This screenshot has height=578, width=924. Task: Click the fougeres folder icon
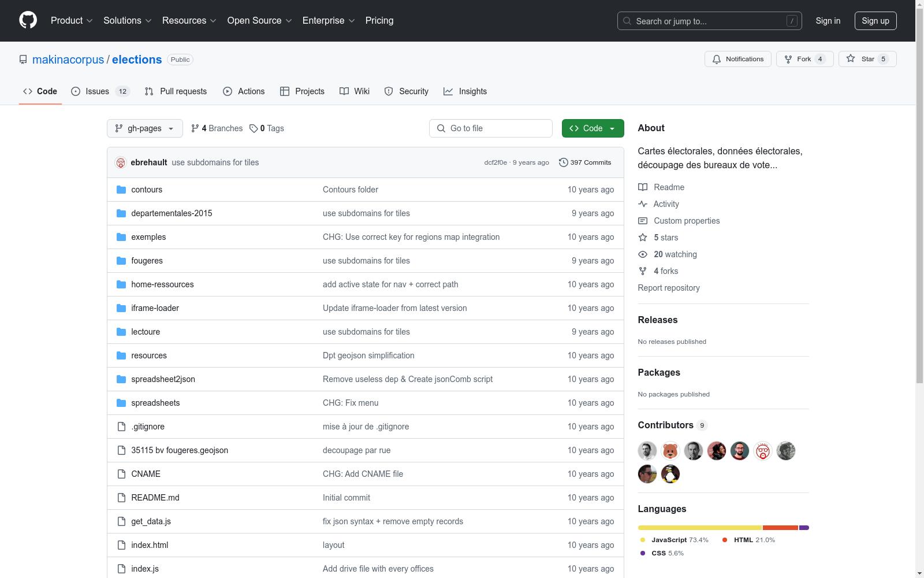[x=121, y=261]
